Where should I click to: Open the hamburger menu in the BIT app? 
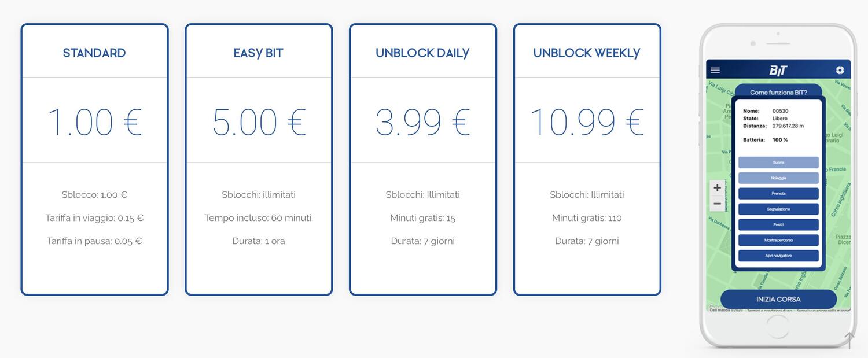coord(715,71)
